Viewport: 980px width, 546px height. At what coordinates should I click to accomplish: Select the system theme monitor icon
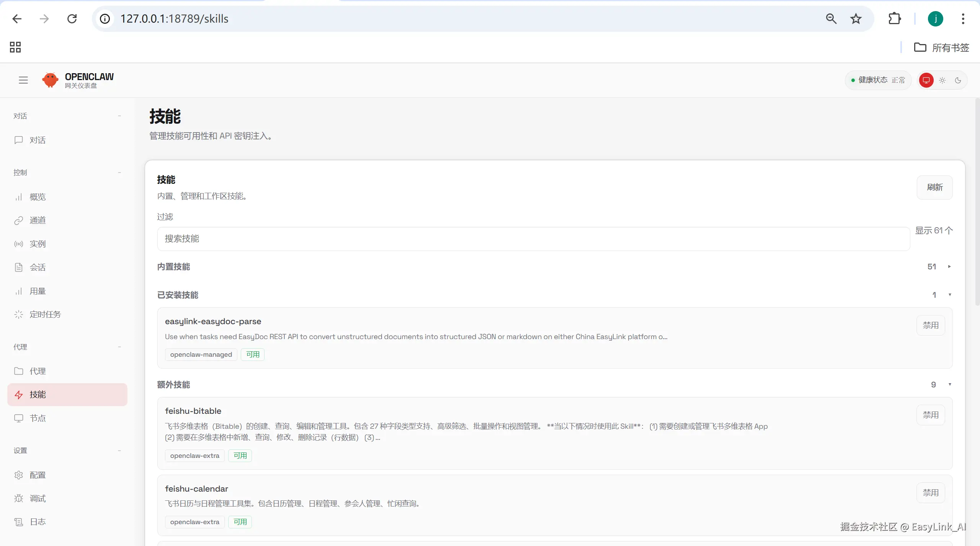(x=926, y=80)
